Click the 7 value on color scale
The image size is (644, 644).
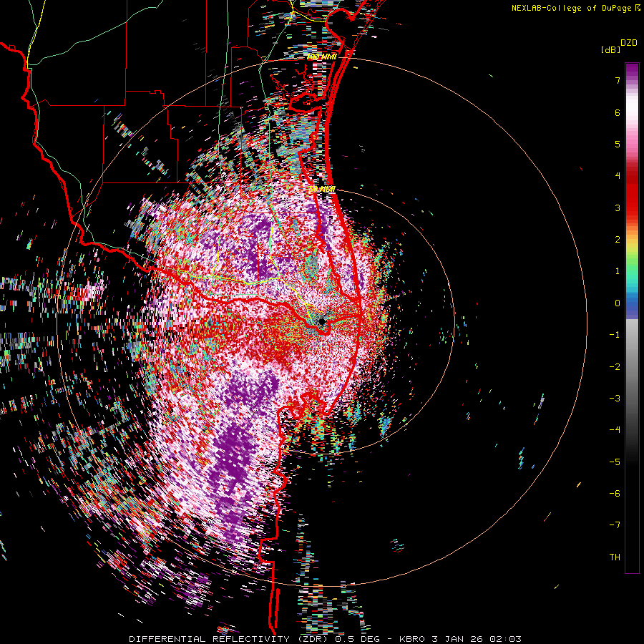[618, 80]
